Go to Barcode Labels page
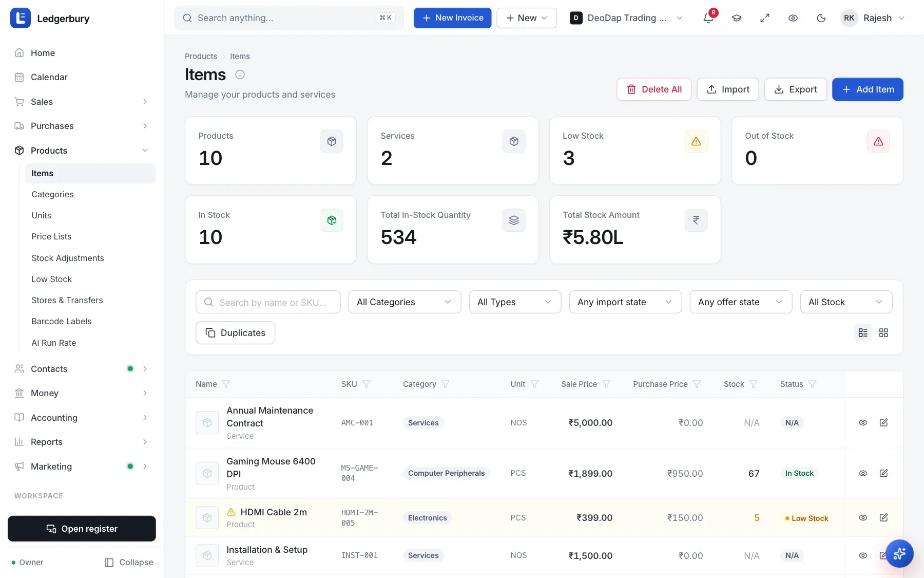This screenshot has width=924, height=578. coord(62,321)
